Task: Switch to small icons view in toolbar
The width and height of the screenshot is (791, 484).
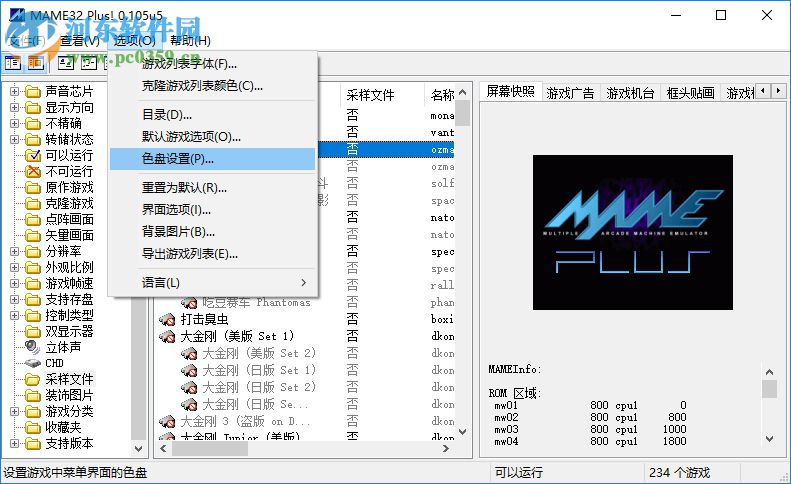Action: 89,63
